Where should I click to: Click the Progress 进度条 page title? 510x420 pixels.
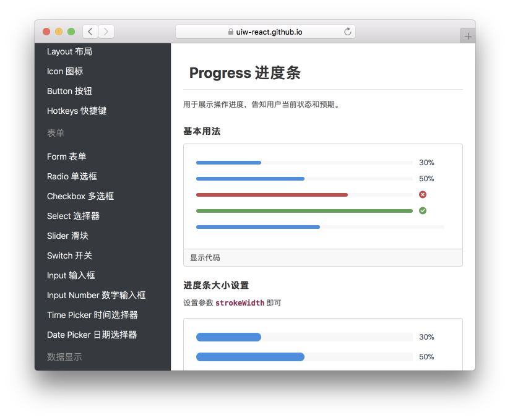[245, 73]
